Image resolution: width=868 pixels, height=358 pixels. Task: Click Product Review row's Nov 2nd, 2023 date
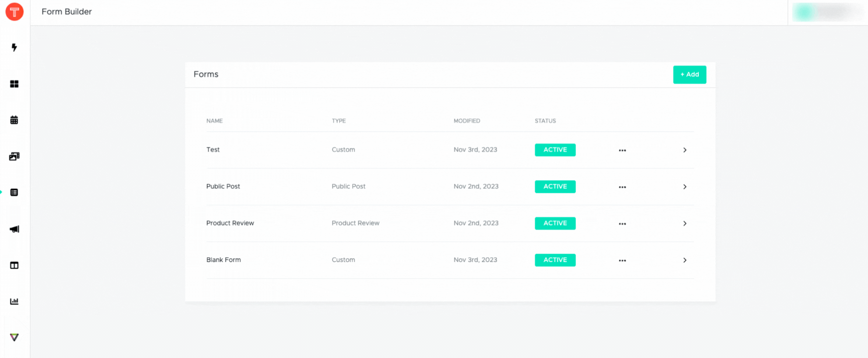[476, 223]
